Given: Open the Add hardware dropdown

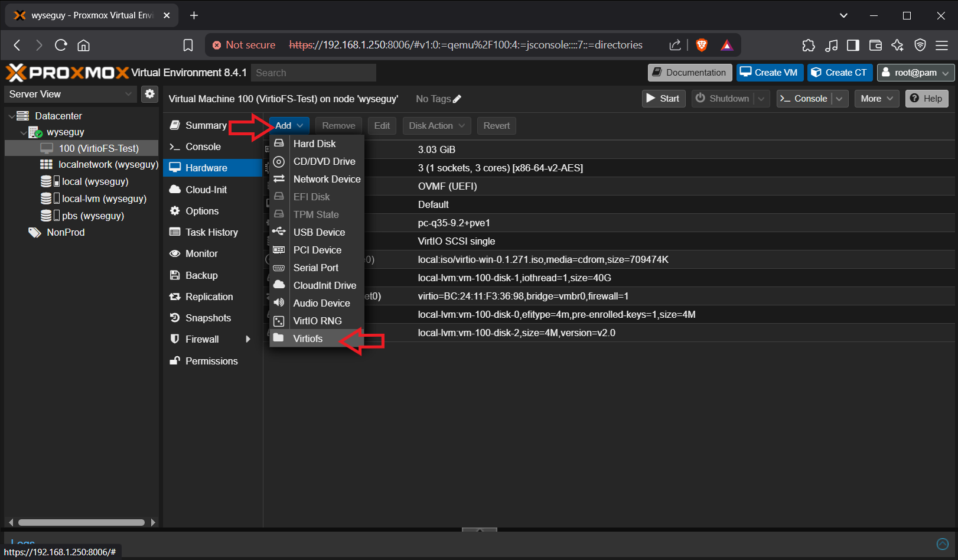Looking at the screenshot, I should point(289,125).
